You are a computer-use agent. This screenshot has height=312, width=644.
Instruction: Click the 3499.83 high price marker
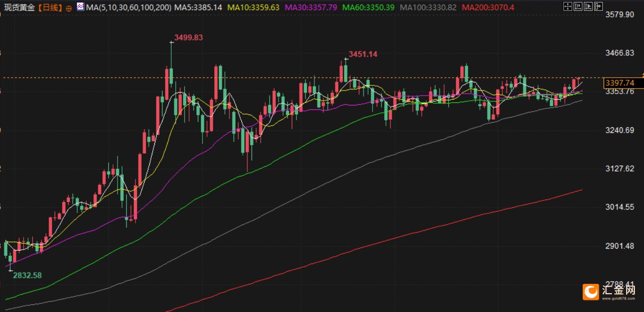(189, 37)
